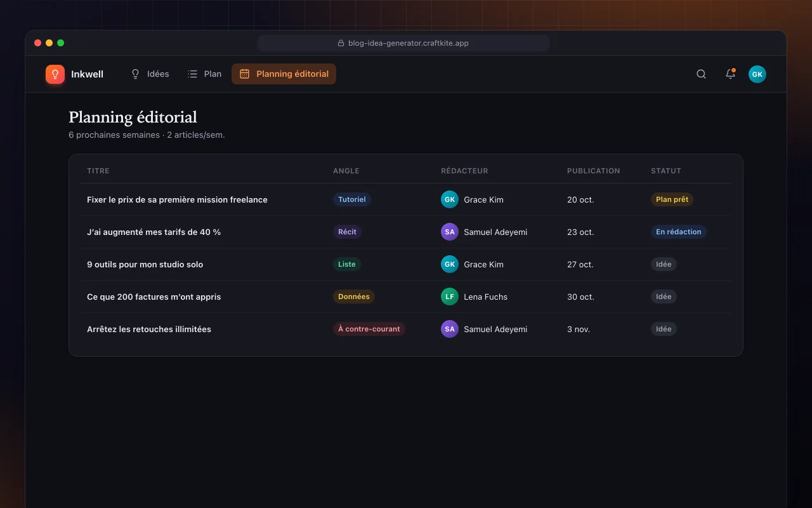Click Grace Kim's avatar in the freelance row
Screen dimensions: 812x508
tap(450, 199)
